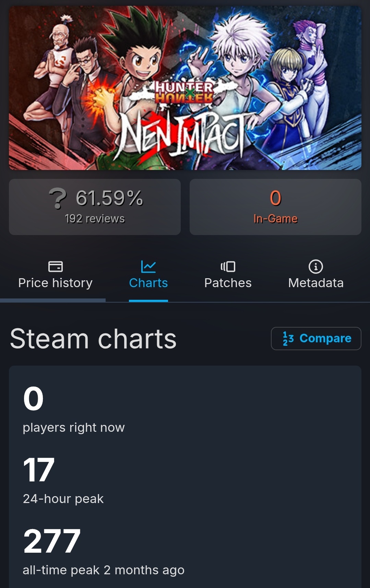Screen dimensions: 370x588
Task: Click the players right now label
Action: click(74, 428)
